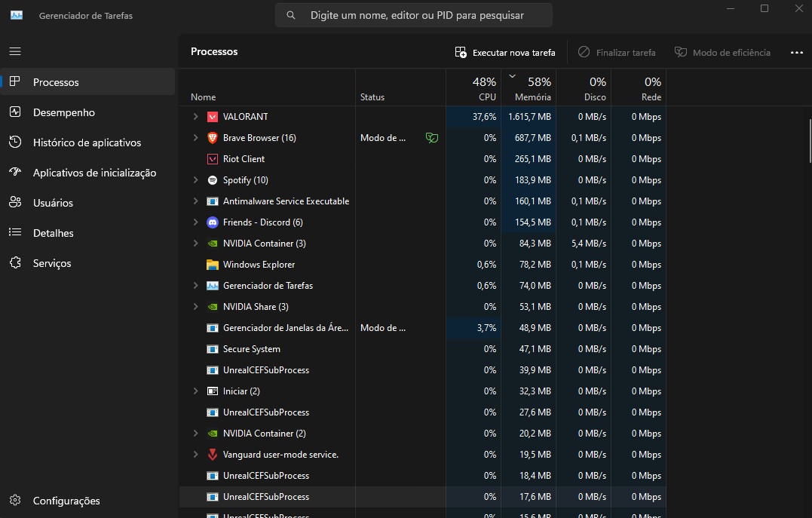Image resolution: width=812 pixels, height=518 pixels.
Task: Select the Gerenciador de Janelas da Áre... row
Action: pyautogui.click(x=422, y=328)
